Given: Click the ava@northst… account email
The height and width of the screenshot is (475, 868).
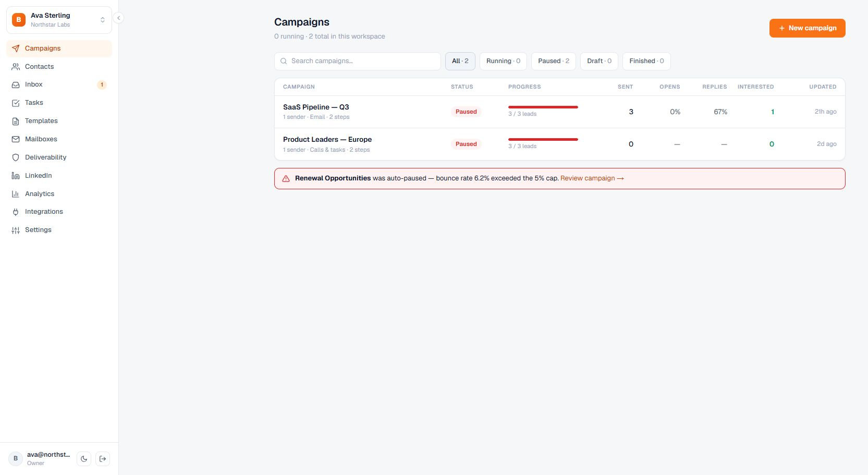Looking at the screenshot, I should [48, 455].
